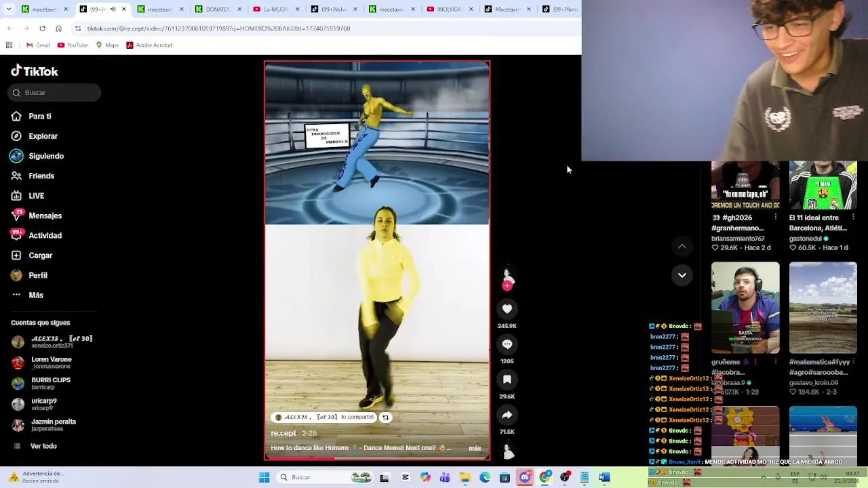
Task: Open options for the #gh2026 video
Action: (776, 218)
